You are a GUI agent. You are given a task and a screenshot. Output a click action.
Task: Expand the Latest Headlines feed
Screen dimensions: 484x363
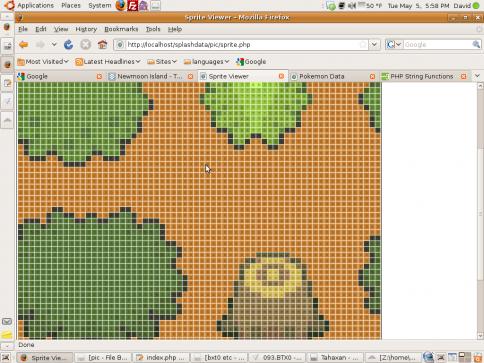pos(108,62)
